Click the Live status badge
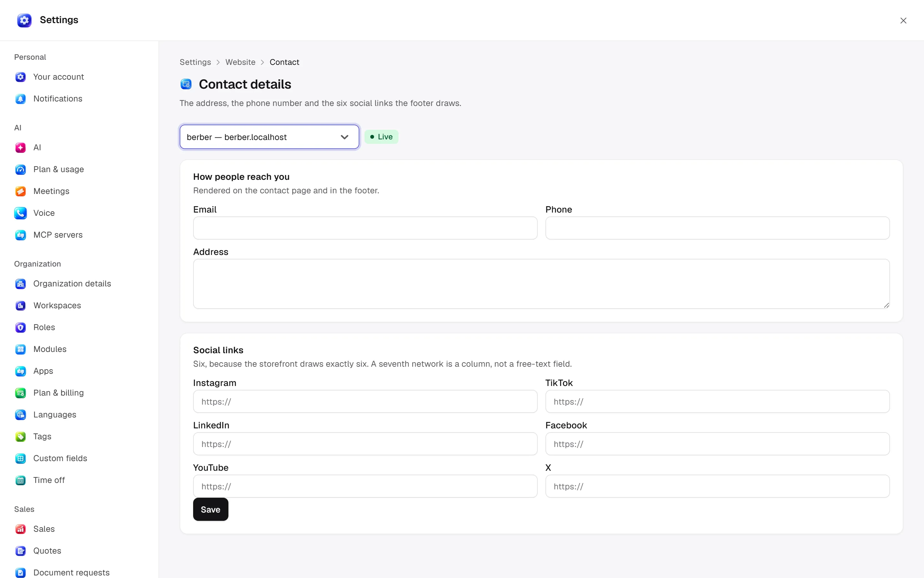 pos(381,137)
